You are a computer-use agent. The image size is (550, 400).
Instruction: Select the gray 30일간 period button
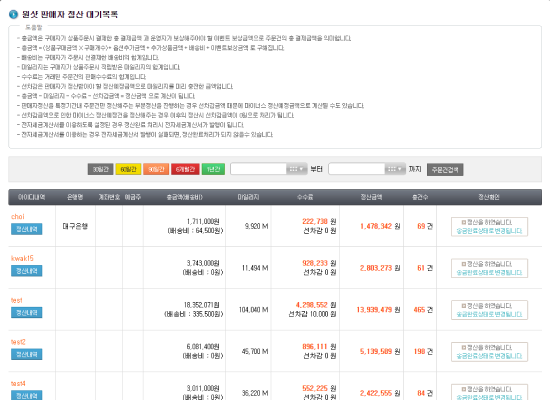click(101, 169)
